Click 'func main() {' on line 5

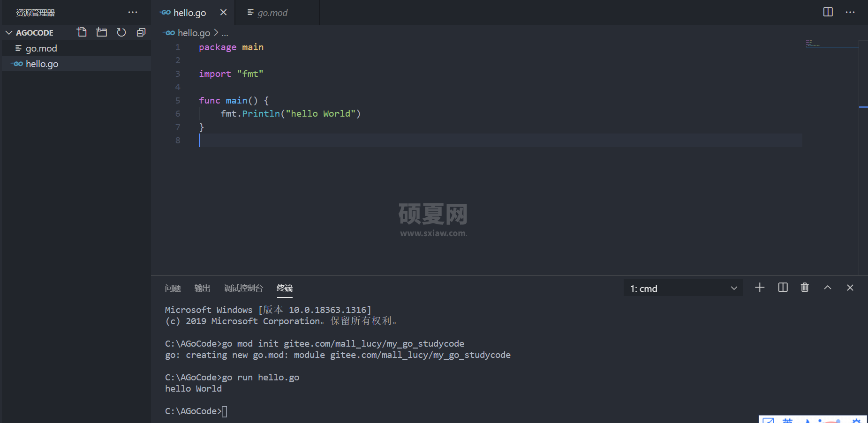point(234,100)
